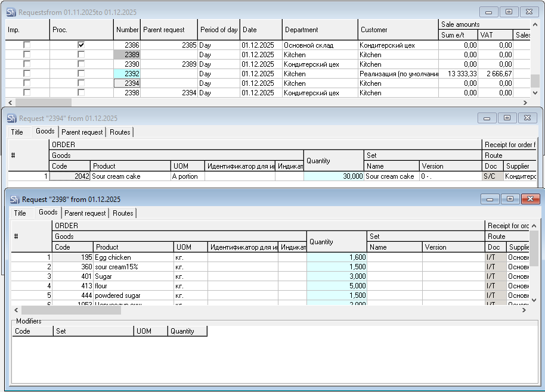Tick the Imp. checkbox for request 2392
The image size is (545, 392).
(27, 74)
